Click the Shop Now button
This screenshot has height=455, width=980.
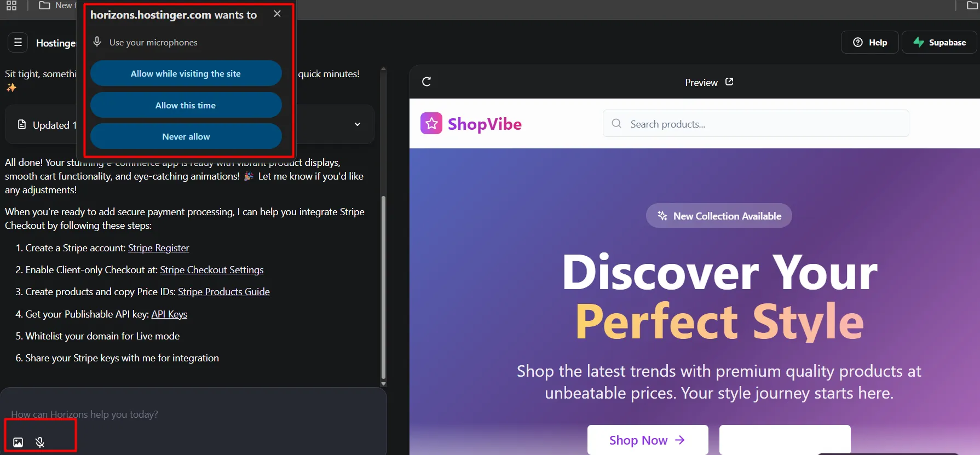point(647,440)
